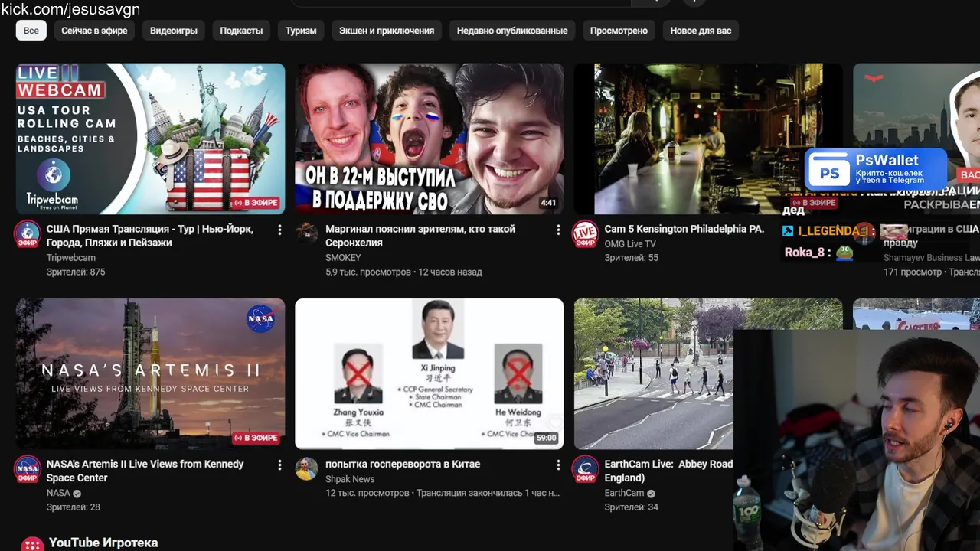Select the "Видеоигры" filter chip
980x551 pixels.
[174, 31]
